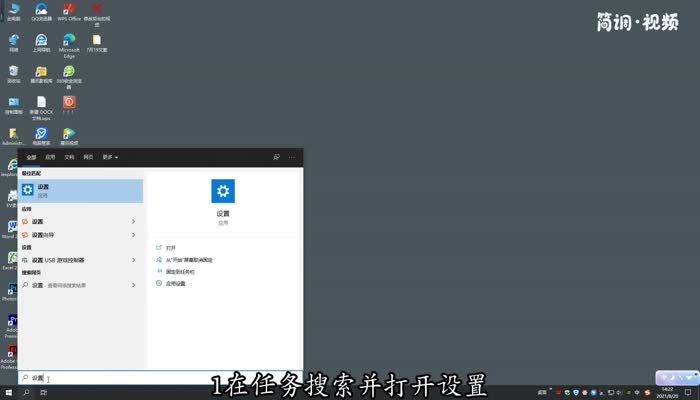Viewport: 700px width, 400px height.
Task: Choose 应用设置 in the preview actions
Action: [x=175, y=284]
